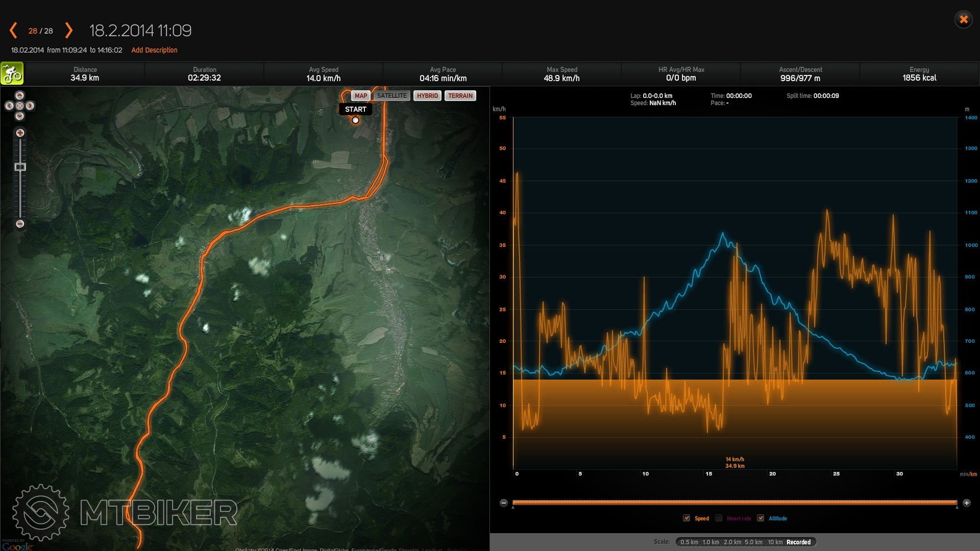This screenshot has width=980, height=551.
Task: Click the graph zoom-in plus button
Action: (x=966, y=503)
